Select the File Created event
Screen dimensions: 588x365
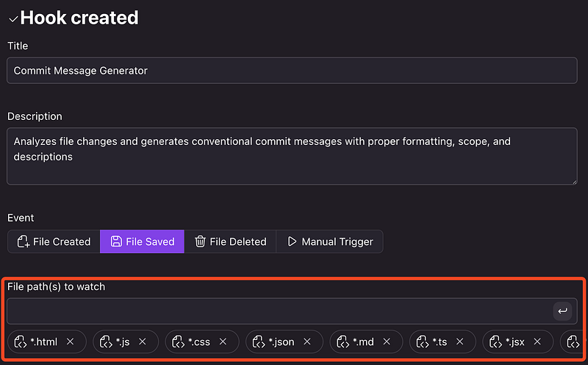pyautogui.click(x=54, y=241)
